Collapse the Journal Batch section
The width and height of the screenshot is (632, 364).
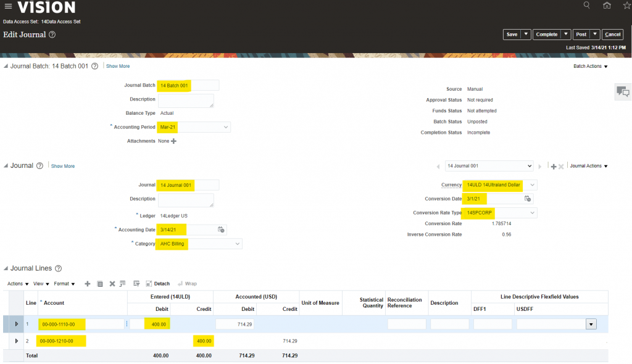point(6,66)
